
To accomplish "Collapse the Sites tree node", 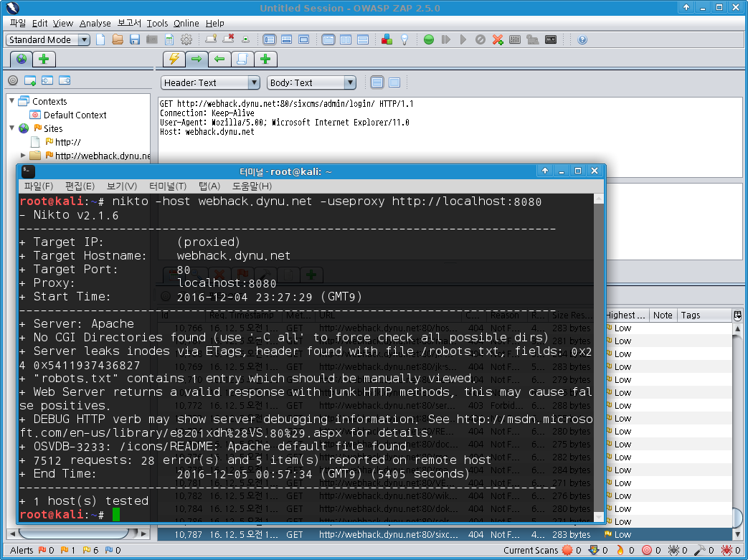I will tap(12, 128).
